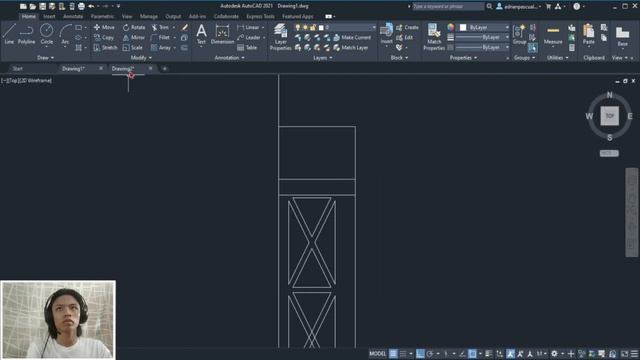
Task: Switch to the Insert ribbon tab
Action: (49, 16)
